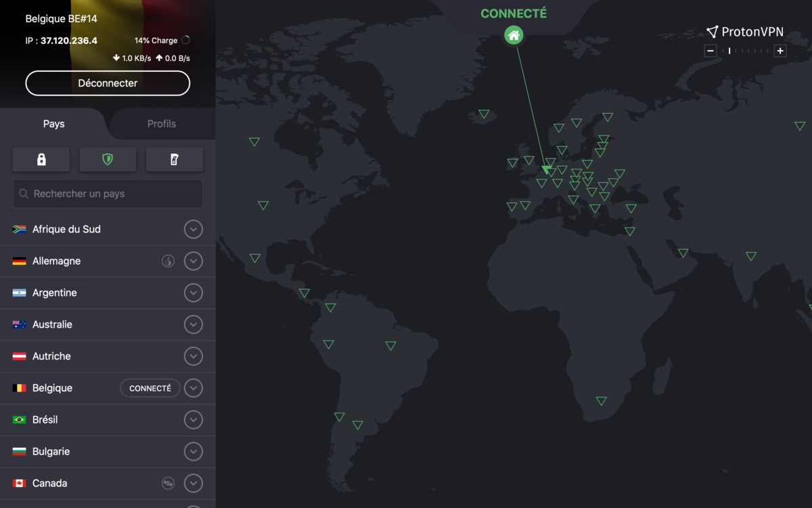Viewport: 812px width, 508px height.
Task: Click the Argentina flag icon
Action: pyautogui.click(x=20, y=293)
